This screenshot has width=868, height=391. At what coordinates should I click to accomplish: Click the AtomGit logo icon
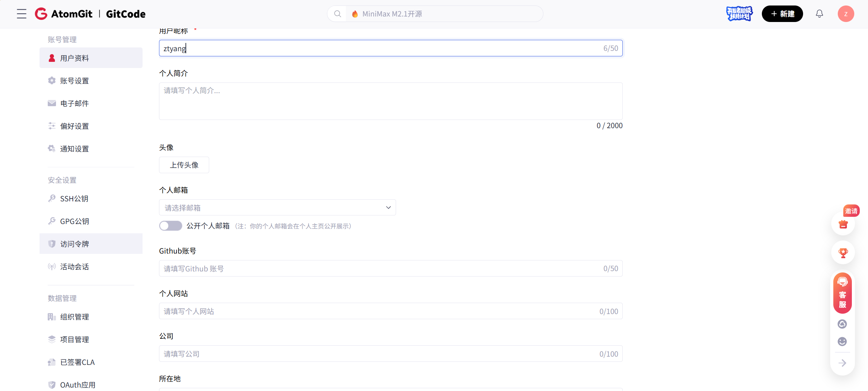point(41,14)
